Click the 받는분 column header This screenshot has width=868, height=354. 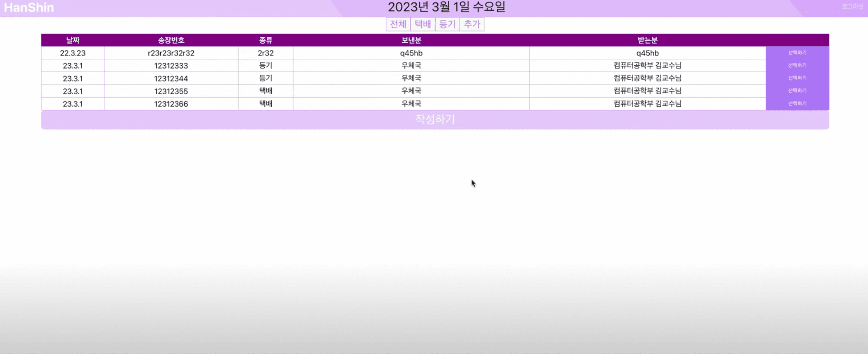point(647,40)
